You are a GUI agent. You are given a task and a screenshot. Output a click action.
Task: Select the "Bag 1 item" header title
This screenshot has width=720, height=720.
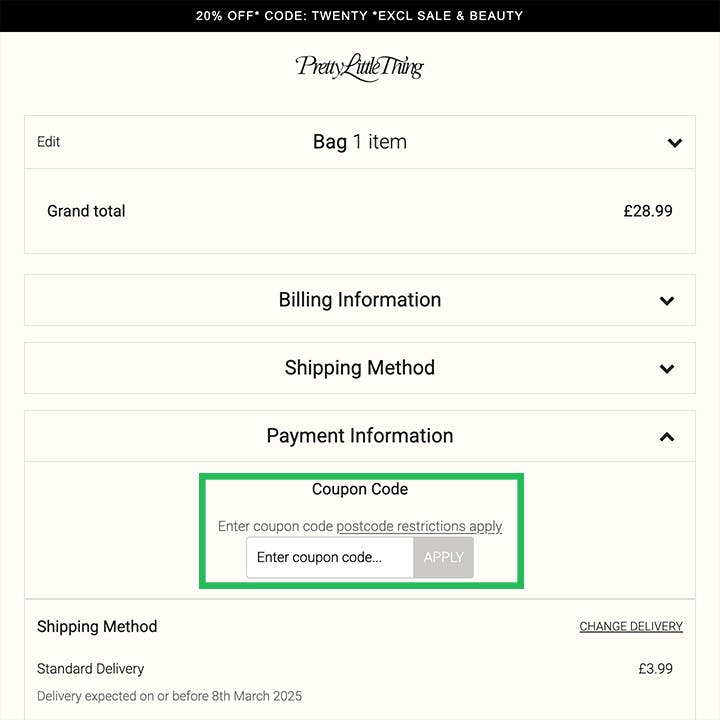[x=359, y=142]
